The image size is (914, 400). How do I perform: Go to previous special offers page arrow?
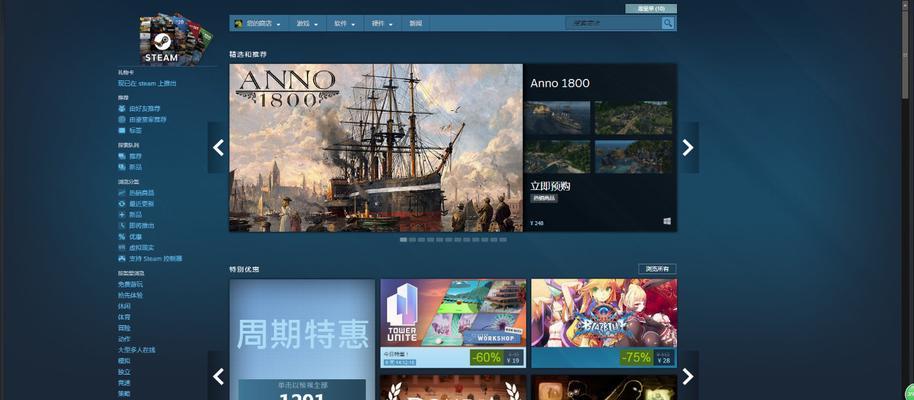click(x=218, y=376)
